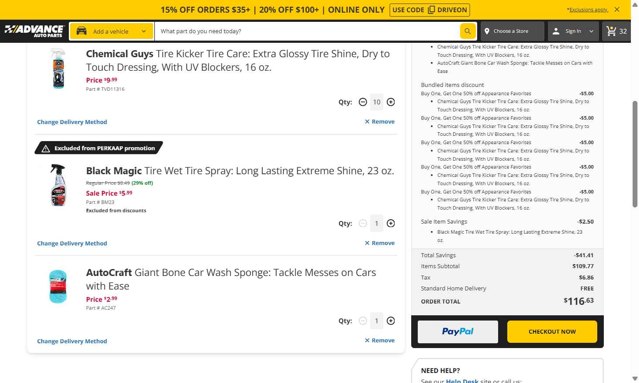Image resolution: width=639 pixels, height=383 pixels.
Task: Open the Help Desk link
Action: 462,381
